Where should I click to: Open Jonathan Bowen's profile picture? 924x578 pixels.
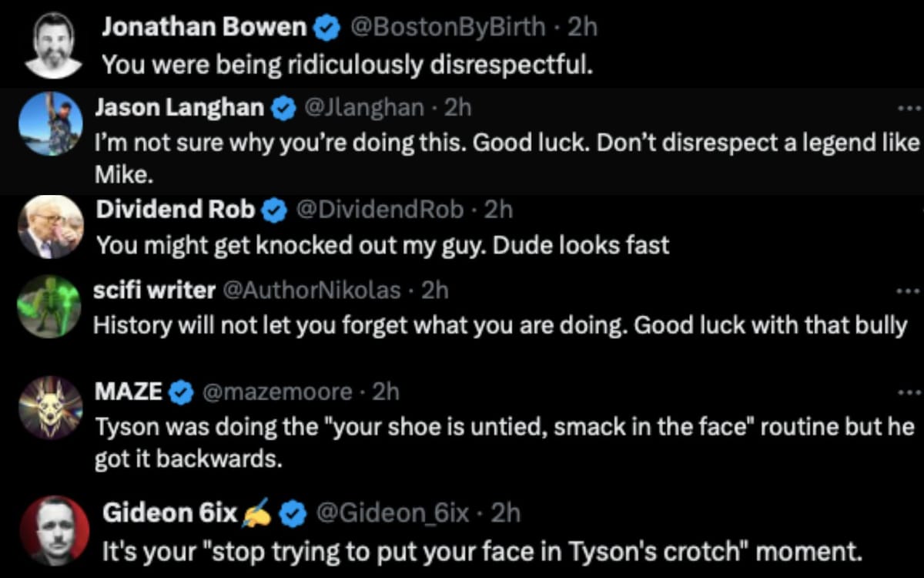click(52, 42)
